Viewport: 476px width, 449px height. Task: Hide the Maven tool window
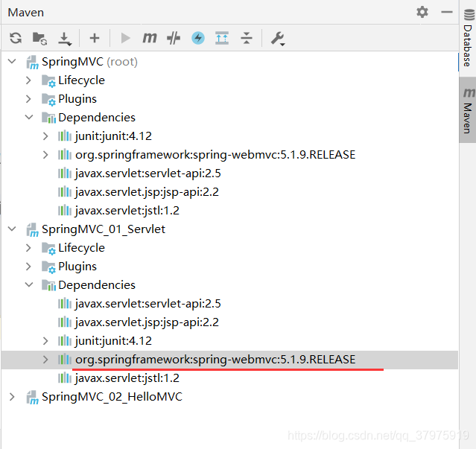click(x=446, y=12)
